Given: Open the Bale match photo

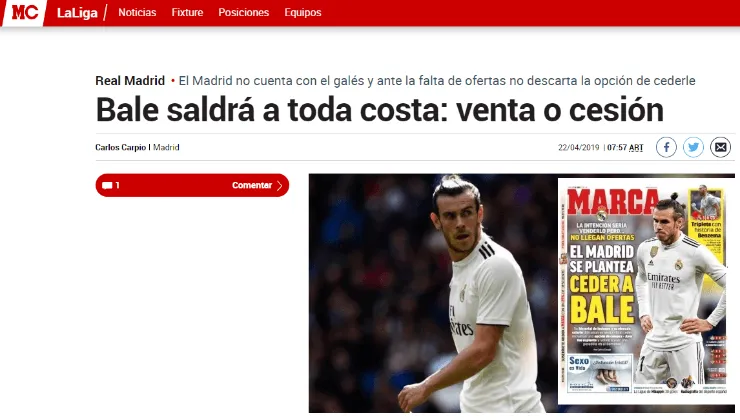Looking at the screenshot, I should point(433,293).
